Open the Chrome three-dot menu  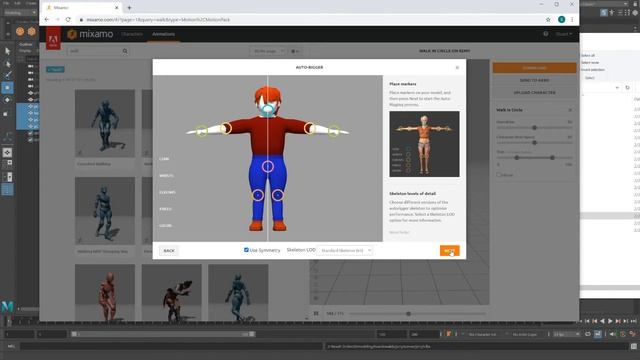(572, 20)
